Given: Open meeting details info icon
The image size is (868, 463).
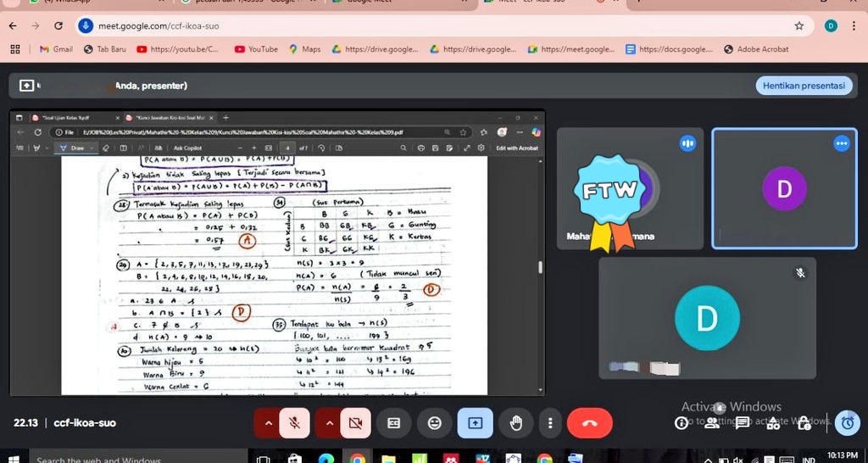Looking at the screenshot, I should (681, 423).
